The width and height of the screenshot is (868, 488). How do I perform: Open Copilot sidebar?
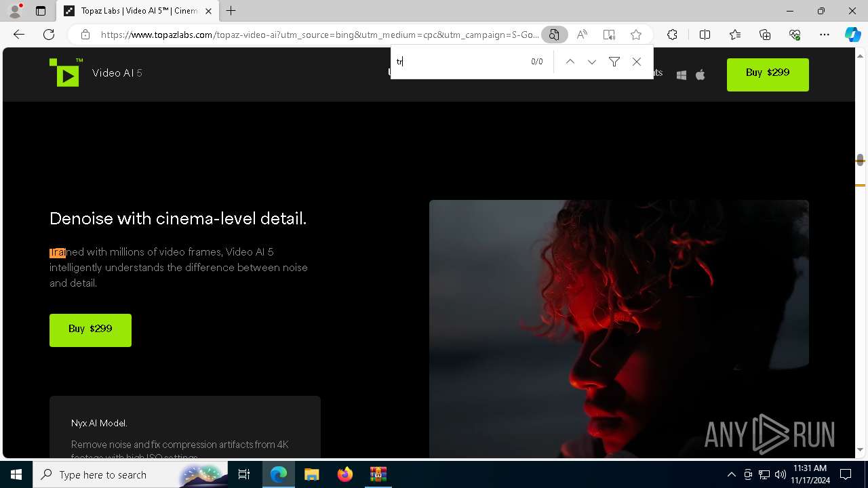[x=852, y=35]
